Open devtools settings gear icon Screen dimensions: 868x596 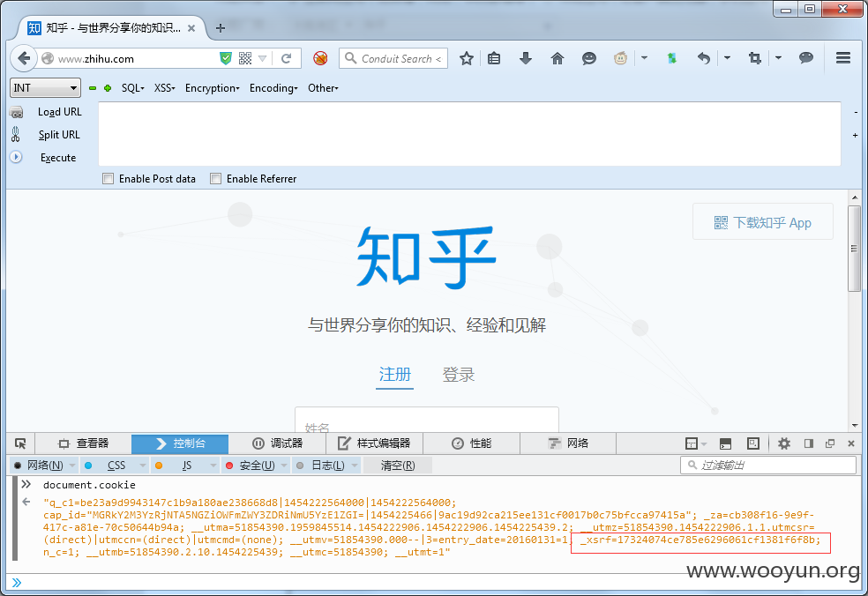[784, 443]
